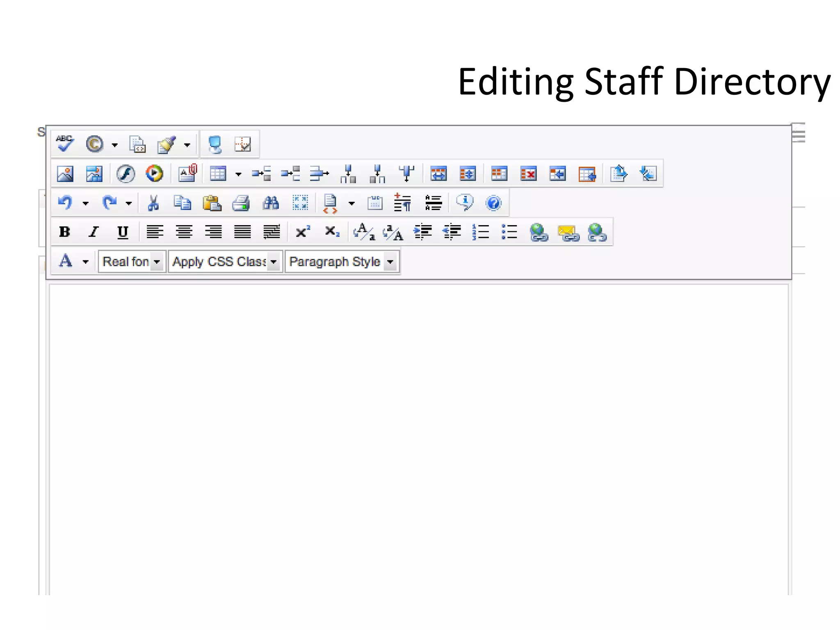Open the Real font size dropdown

[132, 262]
